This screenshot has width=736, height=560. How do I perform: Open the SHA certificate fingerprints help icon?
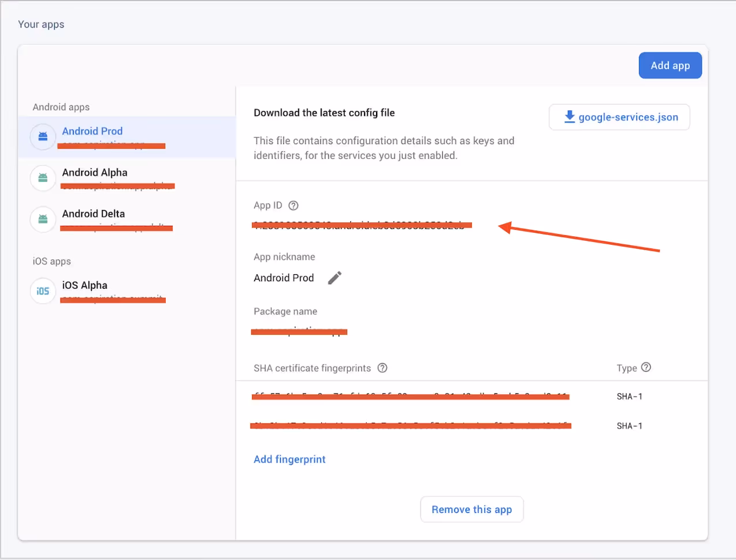382,368
